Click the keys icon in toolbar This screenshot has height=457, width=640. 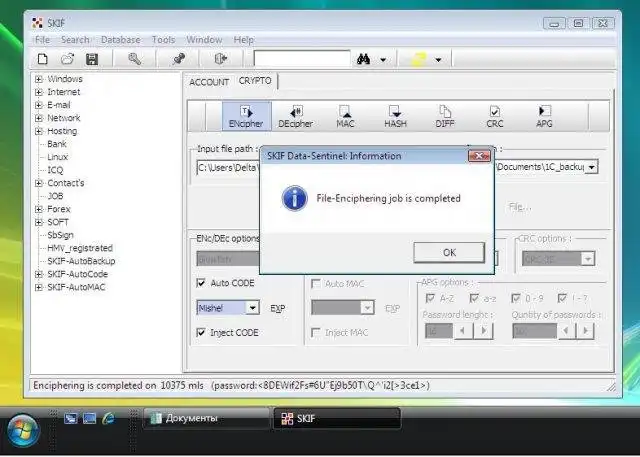(134, 59)
